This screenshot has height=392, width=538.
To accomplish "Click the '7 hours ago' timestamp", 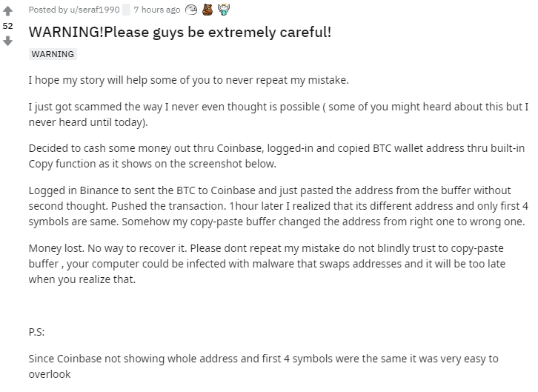I will tap(157, 10).
